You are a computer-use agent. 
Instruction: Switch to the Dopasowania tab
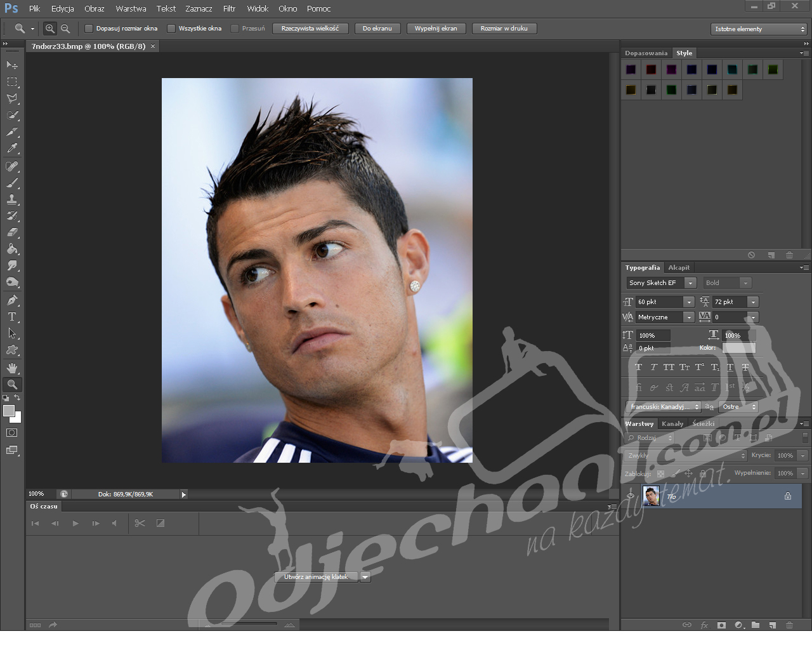point(646,53)
